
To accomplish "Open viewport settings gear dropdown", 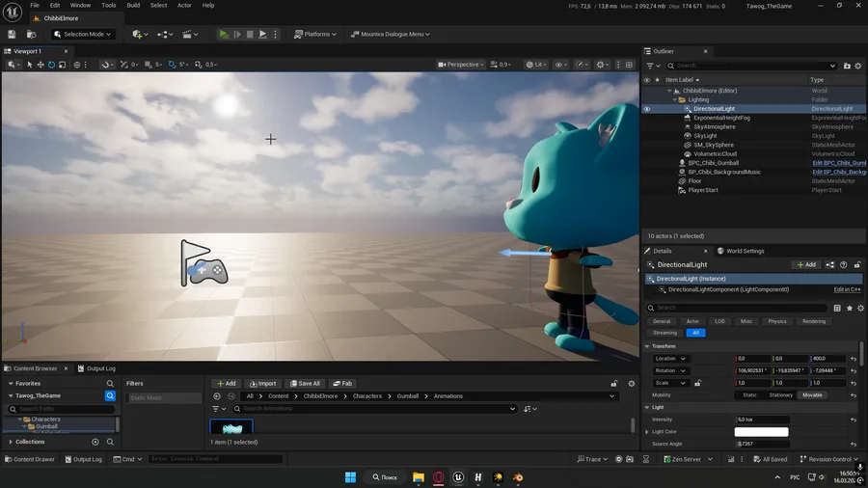I will (602, 65).
